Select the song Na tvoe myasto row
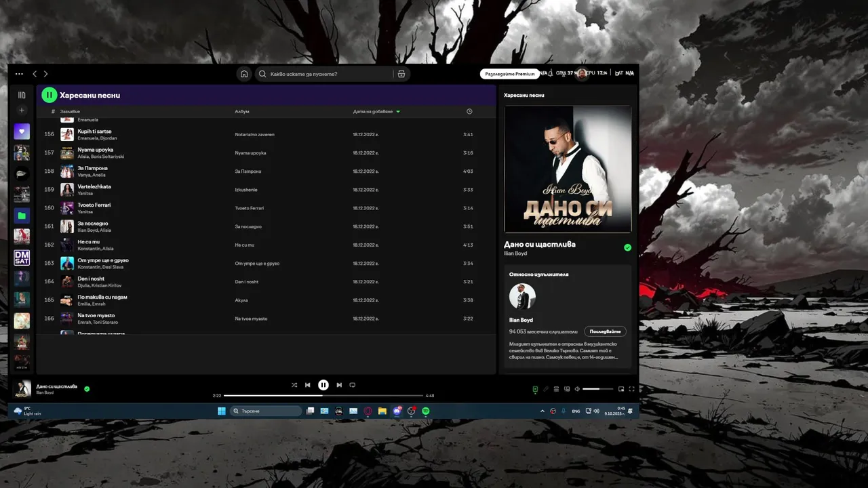 pos(266,319)
